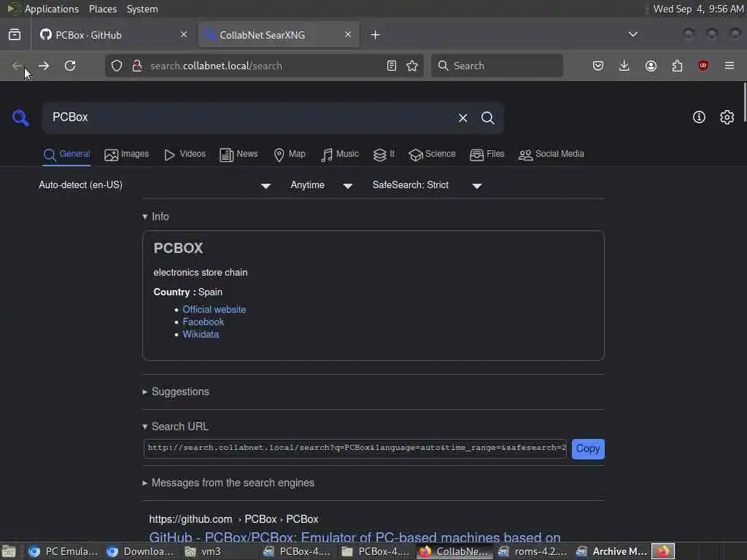Open the SafeSearch Strict dropdown
Screen dimensions: 747x560
coord(427,185)
